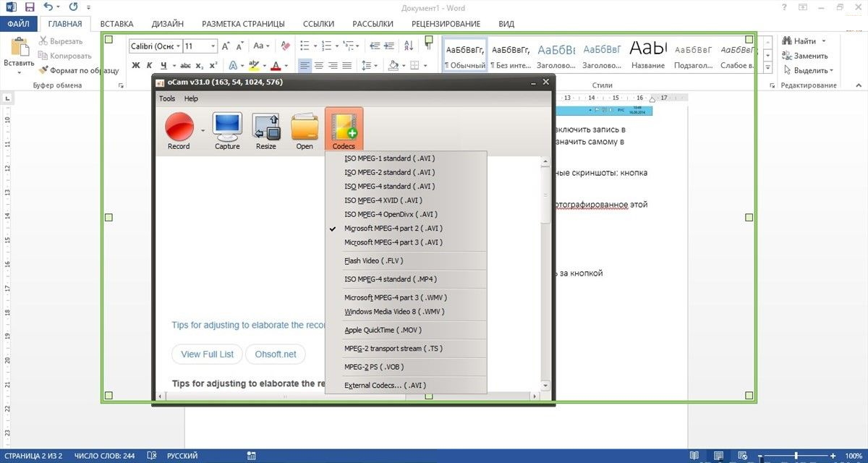
Task: Open the ВСТАВКА ribbon tab
Action: pos(116,24)
